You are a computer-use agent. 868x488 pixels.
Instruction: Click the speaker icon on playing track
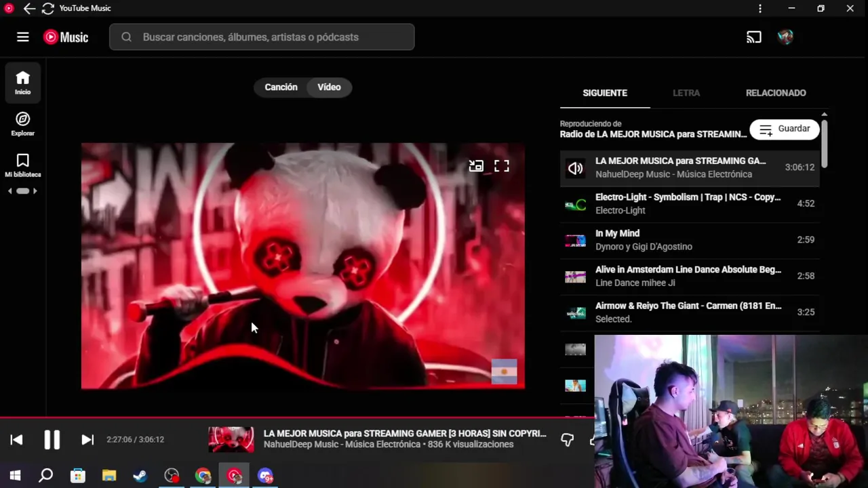[575, 168]
